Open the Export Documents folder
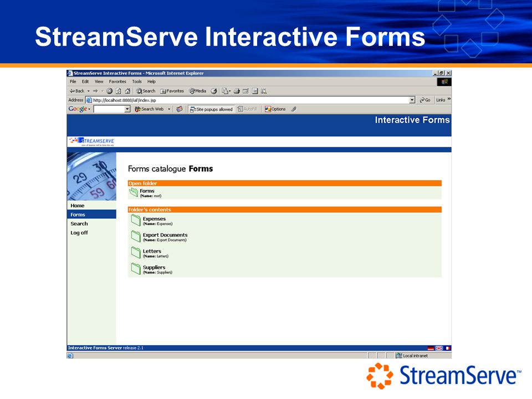 (165, 235)
